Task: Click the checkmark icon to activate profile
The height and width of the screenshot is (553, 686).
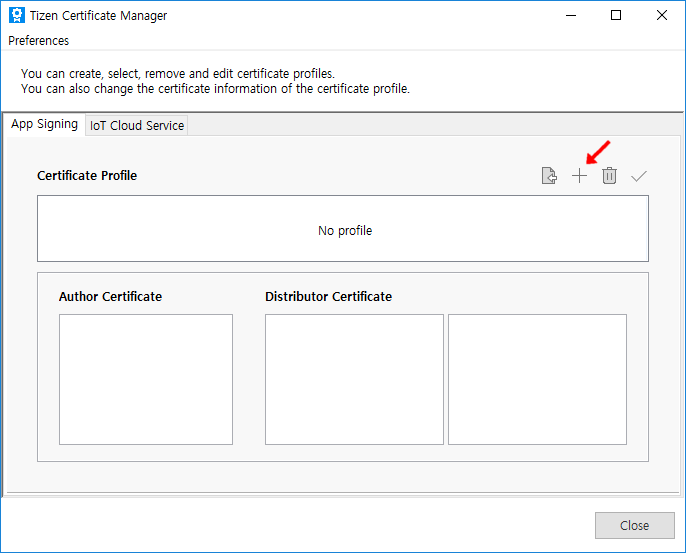Action: click(x=639, y=176)
